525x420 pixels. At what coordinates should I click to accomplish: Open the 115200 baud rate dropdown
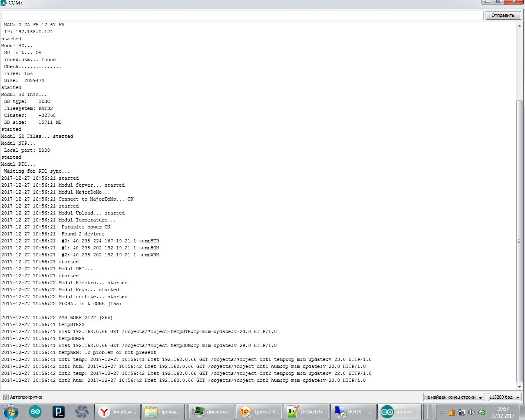[x=504, y=397]
